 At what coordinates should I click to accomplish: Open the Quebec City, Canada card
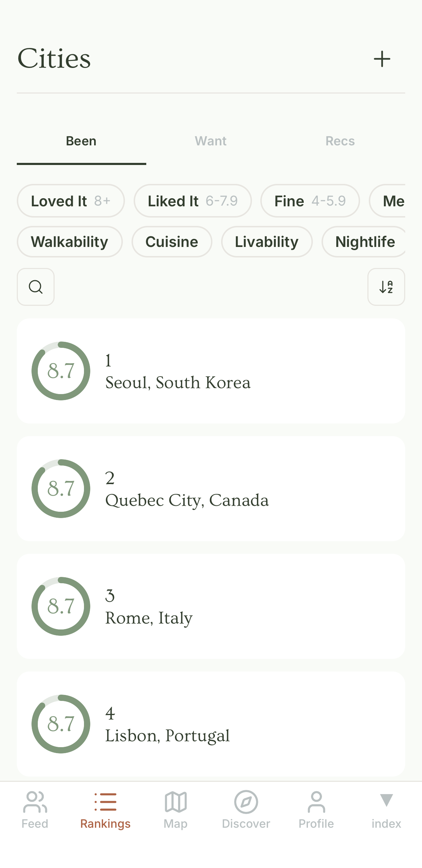(211, 489)
